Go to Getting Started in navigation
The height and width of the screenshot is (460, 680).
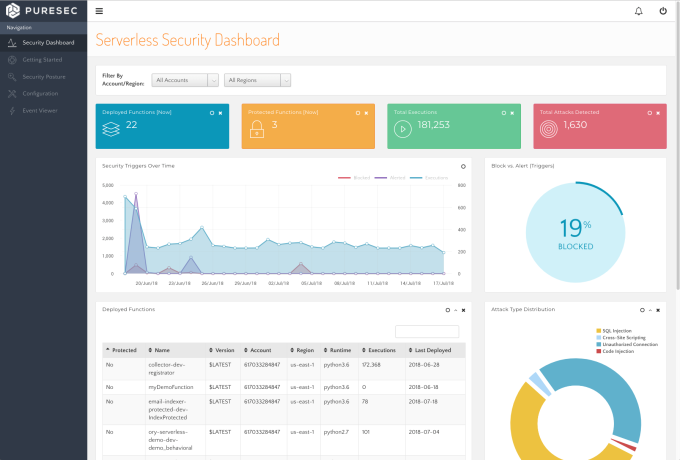click(42, 60)
